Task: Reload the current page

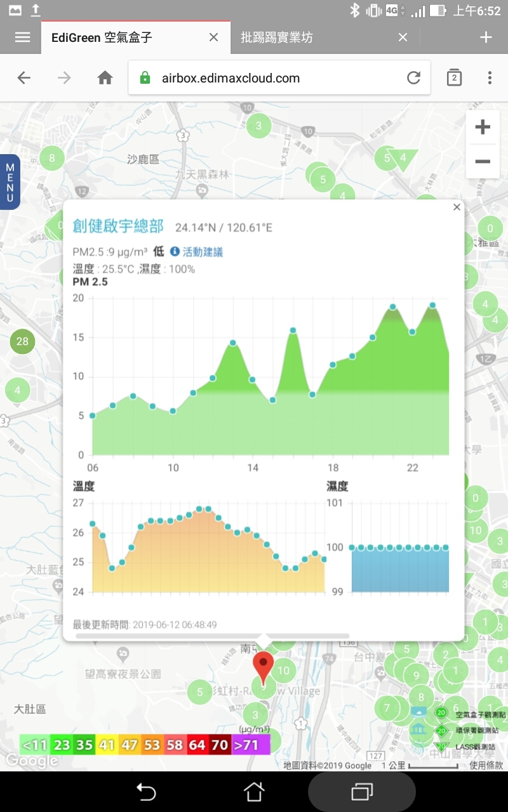Action: click(413, 78)
